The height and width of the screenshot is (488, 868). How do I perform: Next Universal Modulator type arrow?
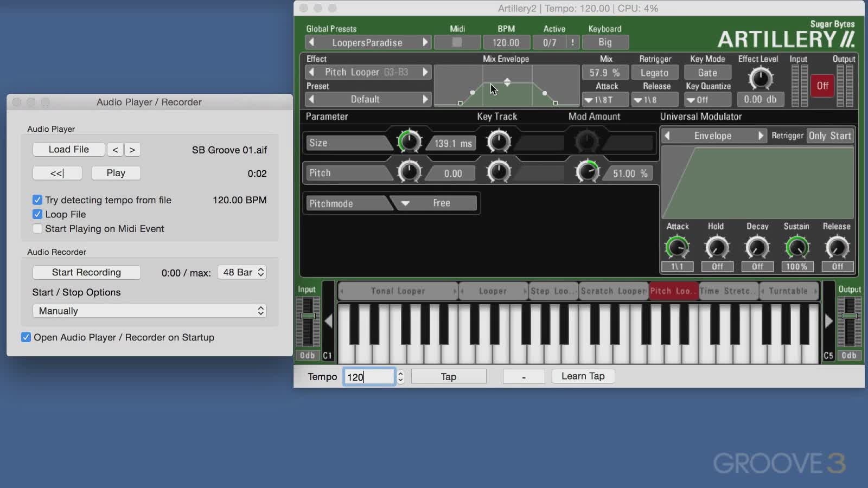coord(761,136)
